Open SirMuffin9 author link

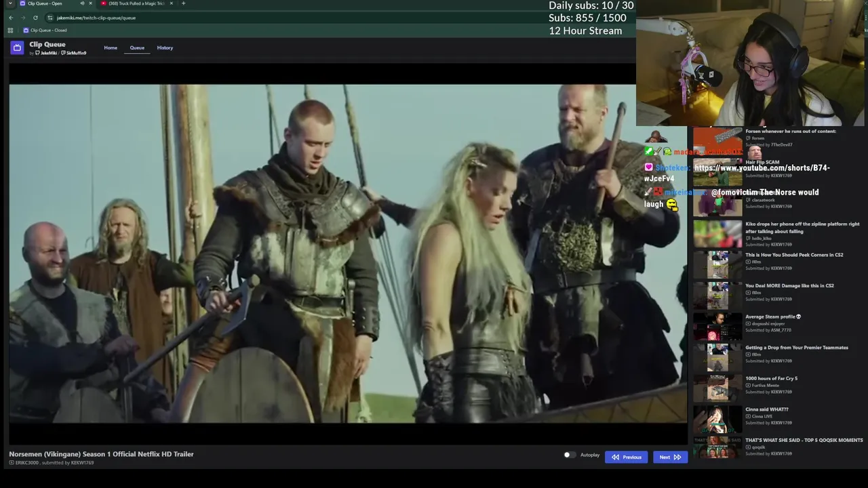(74, 53)
